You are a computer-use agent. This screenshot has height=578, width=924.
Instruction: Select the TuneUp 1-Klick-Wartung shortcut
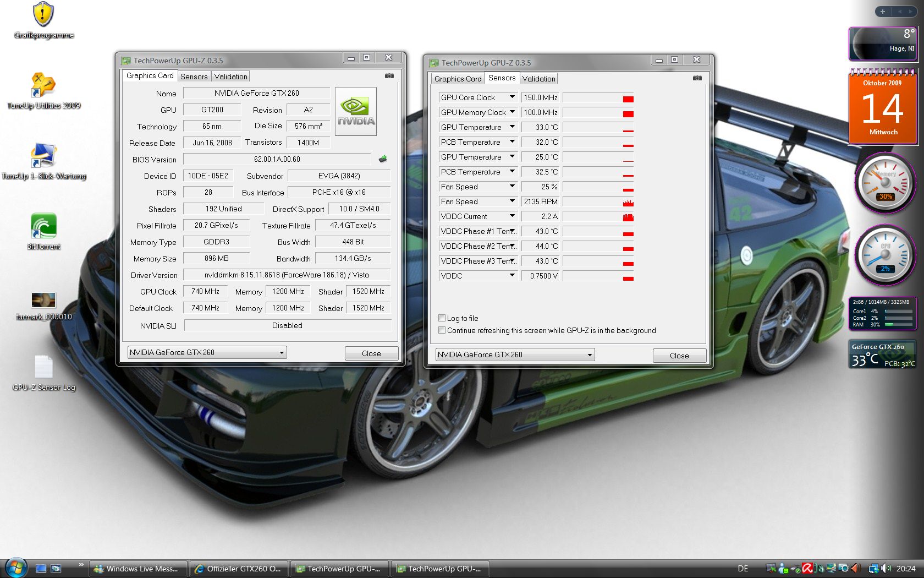coord(43,161)
